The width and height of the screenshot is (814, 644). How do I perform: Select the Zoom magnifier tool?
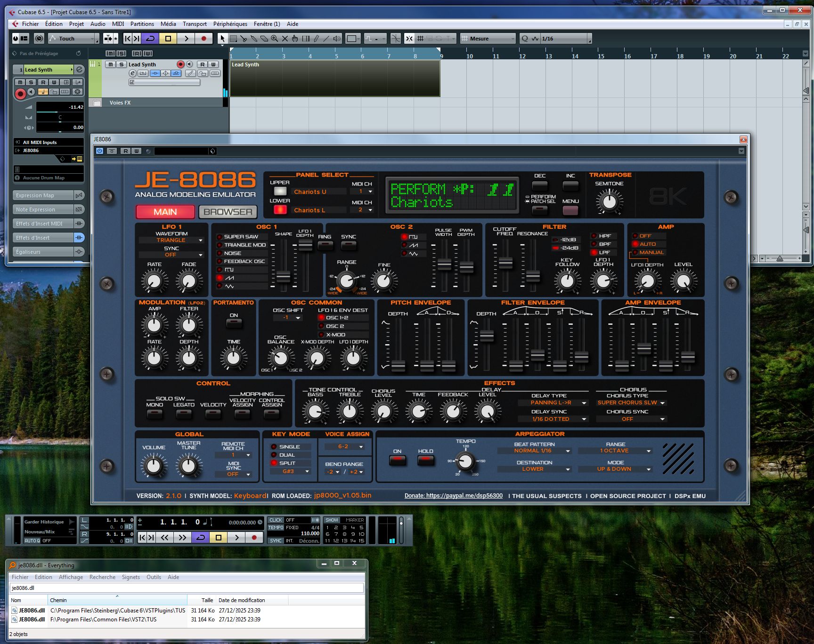[274, 39]
